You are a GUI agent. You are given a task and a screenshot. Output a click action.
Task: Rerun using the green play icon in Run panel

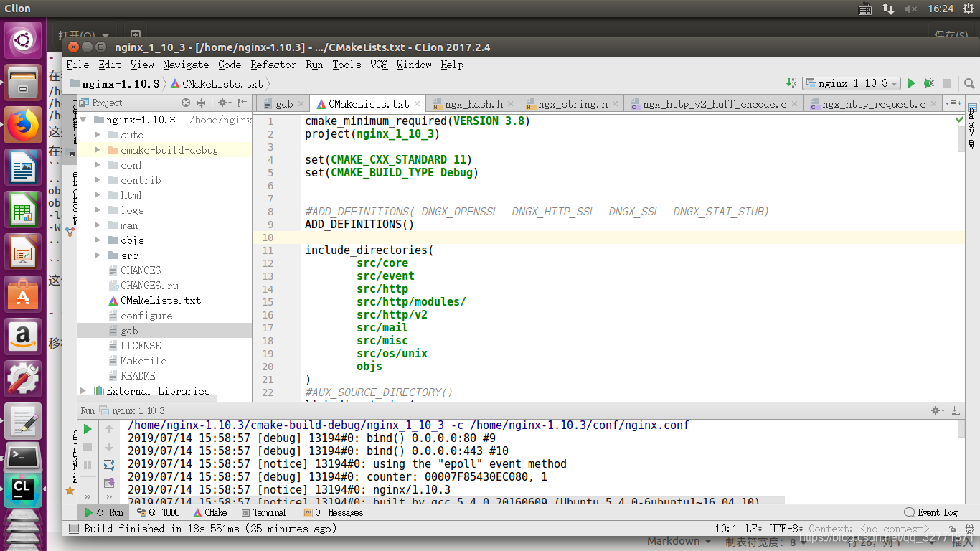(88, 429)
